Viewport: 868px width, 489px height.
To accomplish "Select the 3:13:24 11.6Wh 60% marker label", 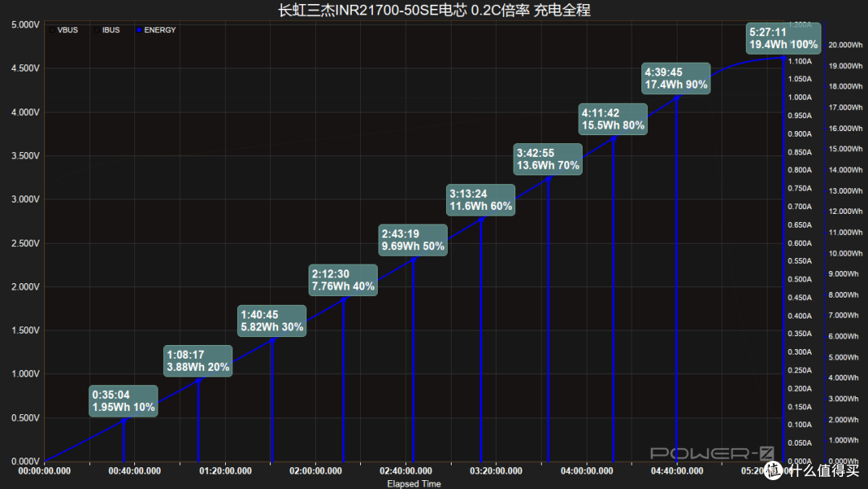I will (x=481, y=200).
